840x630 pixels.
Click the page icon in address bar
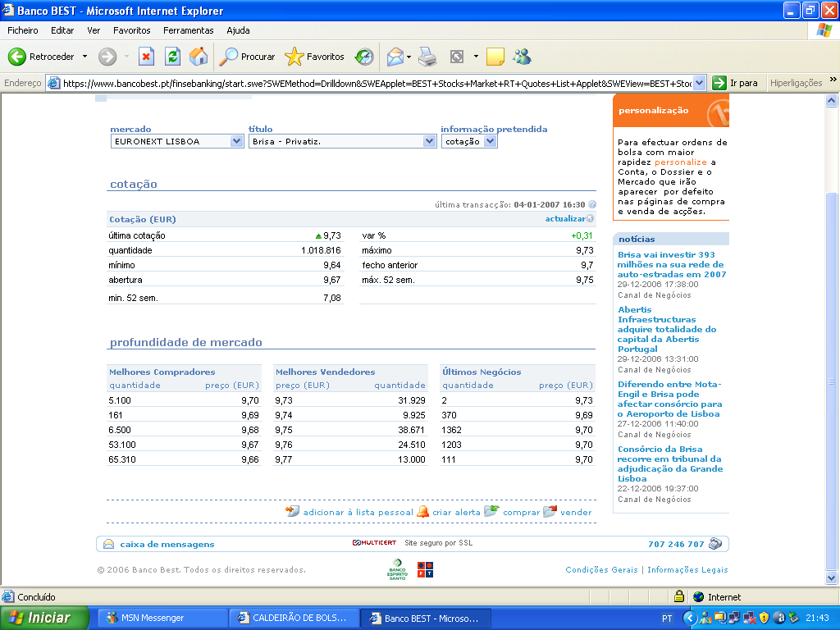click(53, 83)
